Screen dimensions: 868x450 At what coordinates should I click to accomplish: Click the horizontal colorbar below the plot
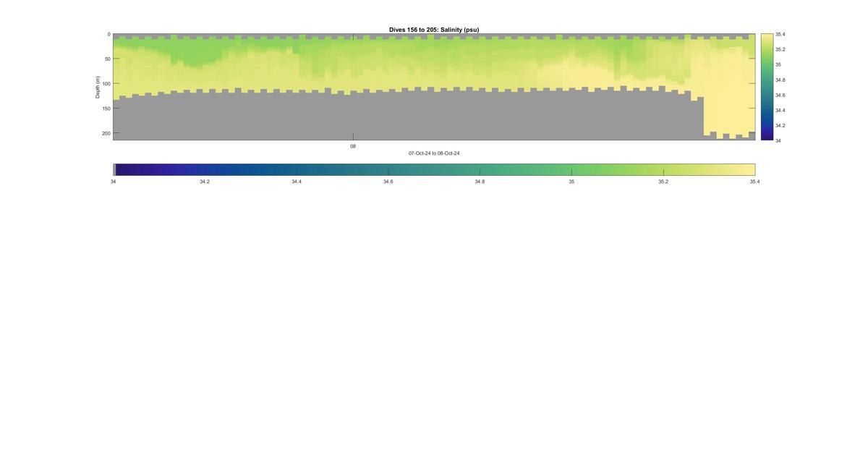coord(434,169)
